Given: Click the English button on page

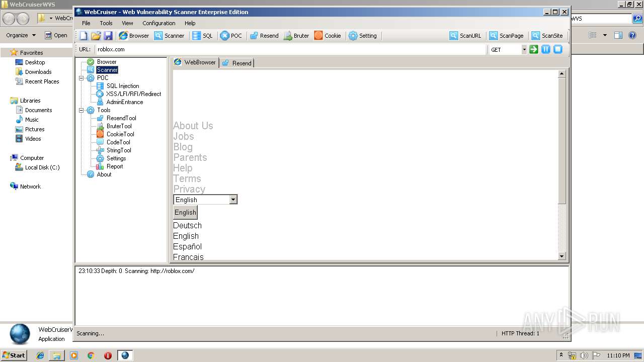Looking at the screenshot, I should click(185, 212).
